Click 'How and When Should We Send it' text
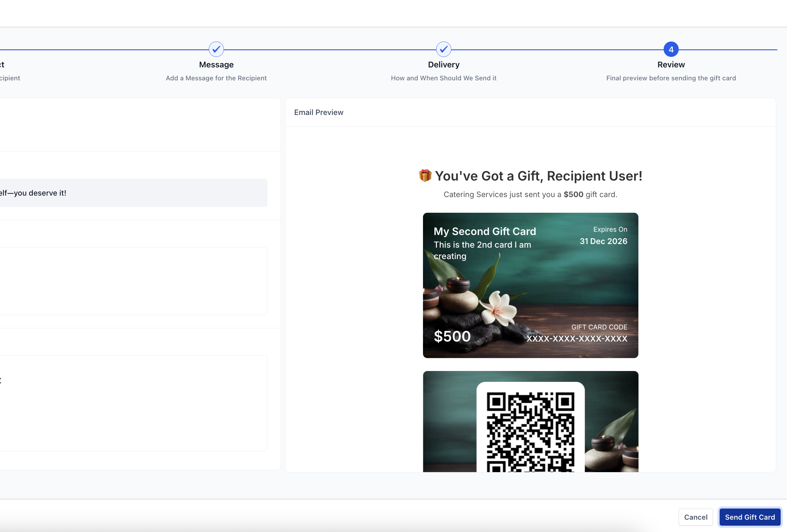The height and width of the screenshot is (532, 787). [x=443, y=78]
